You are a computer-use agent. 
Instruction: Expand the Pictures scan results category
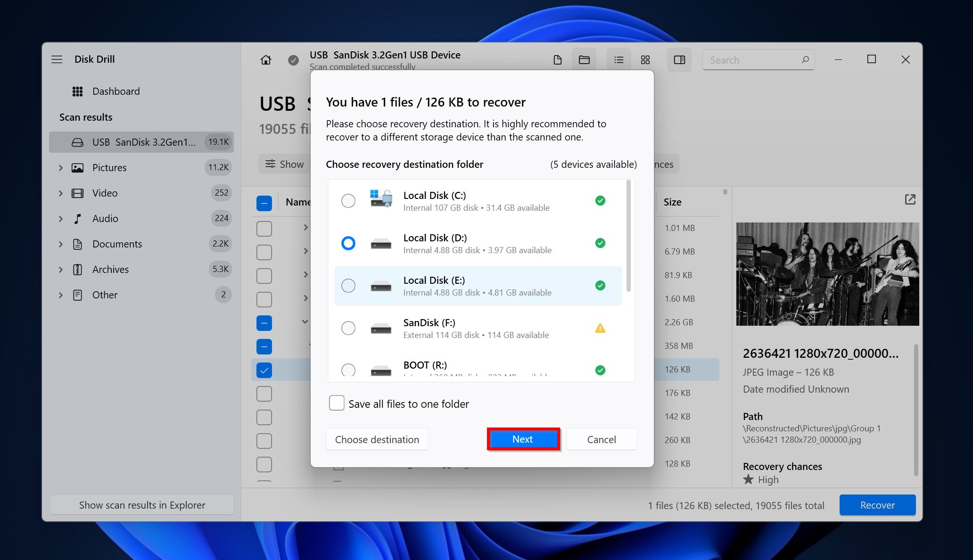click(x=62, y=167)
